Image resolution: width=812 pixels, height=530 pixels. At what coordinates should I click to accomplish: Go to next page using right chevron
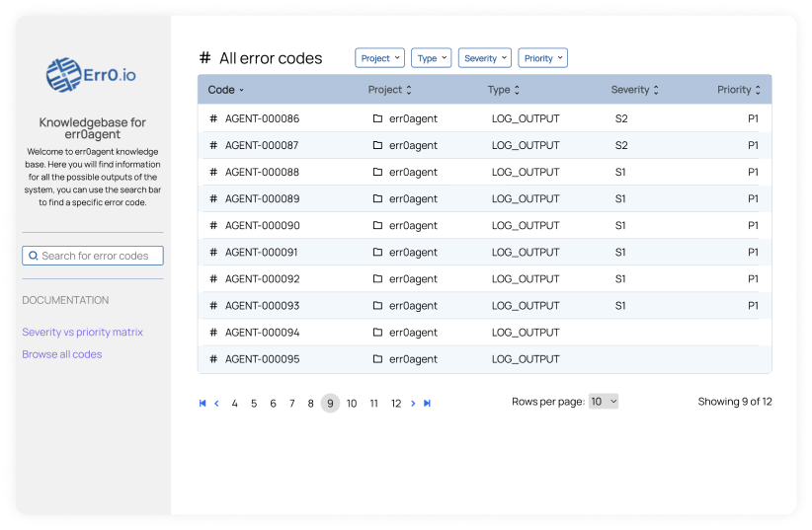tap(413, 403)
